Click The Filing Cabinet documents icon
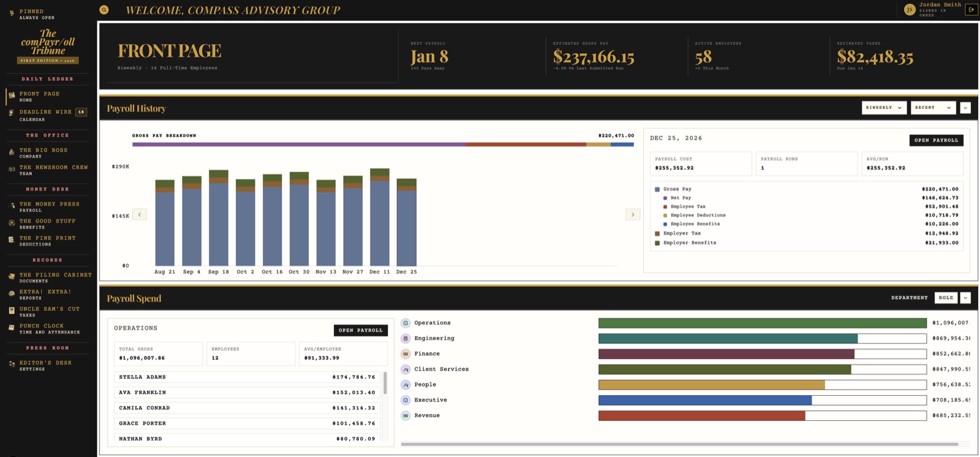Viewport: 980px width, 457px height. pyautogui.click(x=12, y=277)
